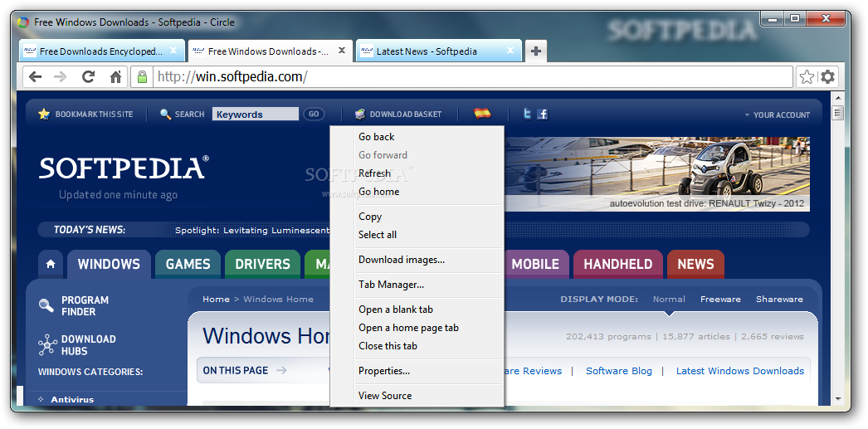The image size is (868, 429).
Task: Open the GAMES category tab
Action: click(x=188, y=264)
